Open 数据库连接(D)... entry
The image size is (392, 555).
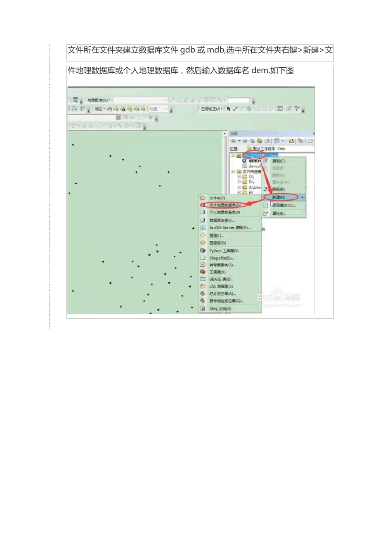pyautogui.click(x=230, y=221)
